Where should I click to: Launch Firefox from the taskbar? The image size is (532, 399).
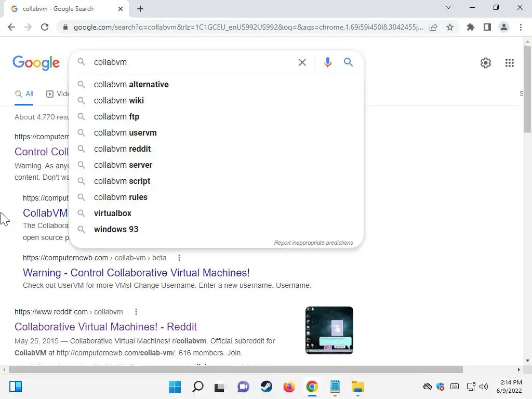click(x=289, y=387)
